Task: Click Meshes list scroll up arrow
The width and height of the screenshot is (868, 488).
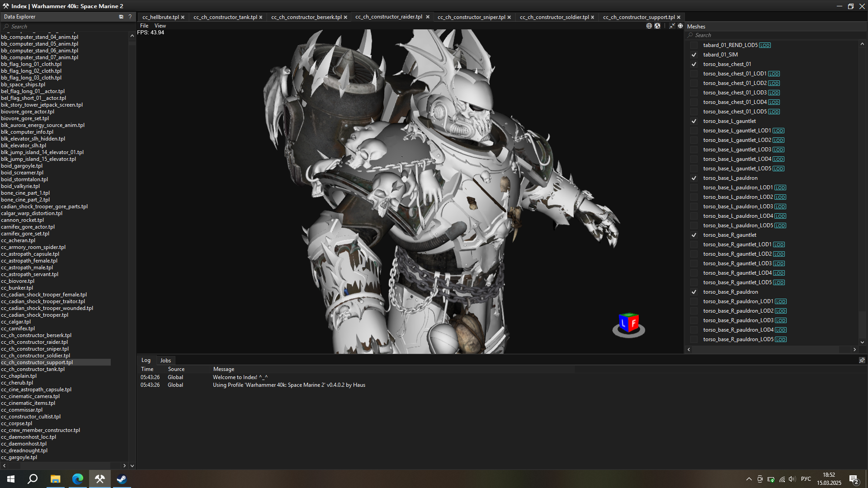Action: (862, 44)
